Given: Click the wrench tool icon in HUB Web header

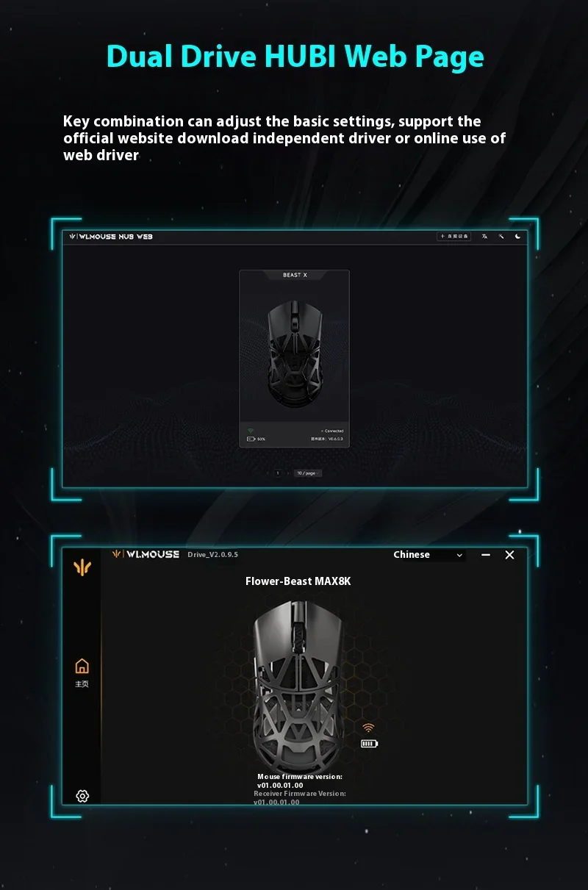Looking at the screenshot, I should [x=501, y=237].
